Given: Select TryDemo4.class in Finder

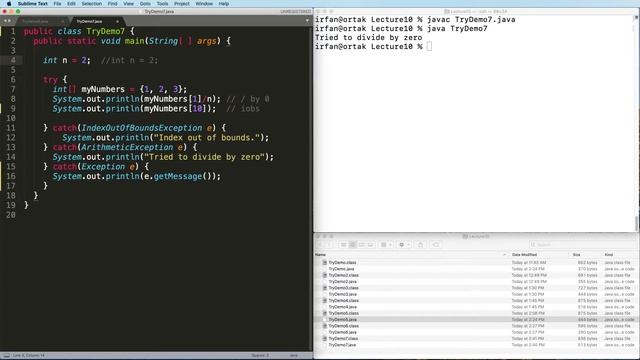Looking at the screenshot, I should (x=476, y=301).
